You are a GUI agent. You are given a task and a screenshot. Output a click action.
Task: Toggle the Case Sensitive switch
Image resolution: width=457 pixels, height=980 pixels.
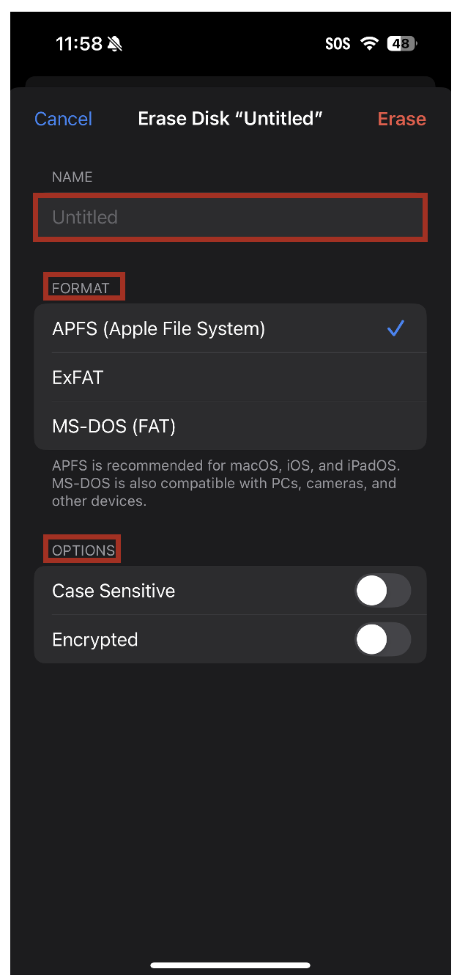tap(382, 591)
